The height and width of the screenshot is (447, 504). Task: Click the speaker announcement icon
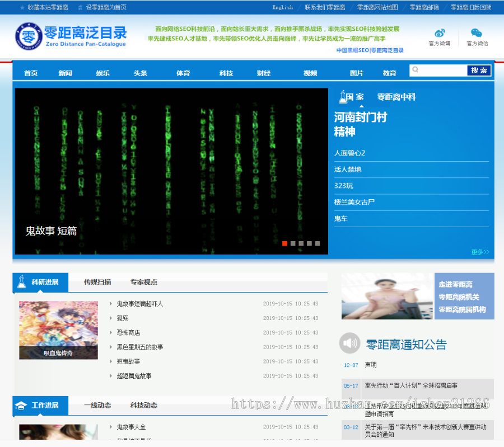(x=350, y=343)
